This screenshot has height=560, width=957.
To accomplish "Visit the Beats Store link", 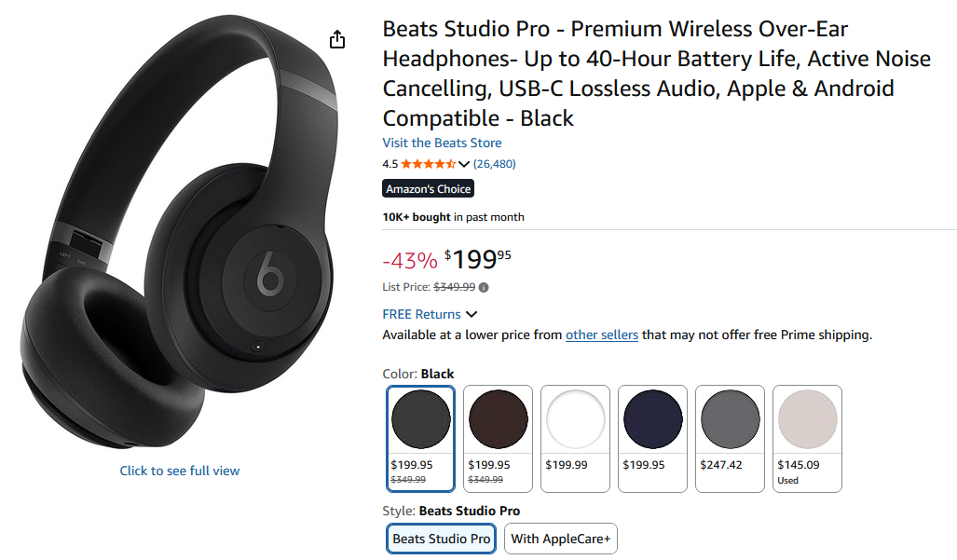I will click(442, 143).
